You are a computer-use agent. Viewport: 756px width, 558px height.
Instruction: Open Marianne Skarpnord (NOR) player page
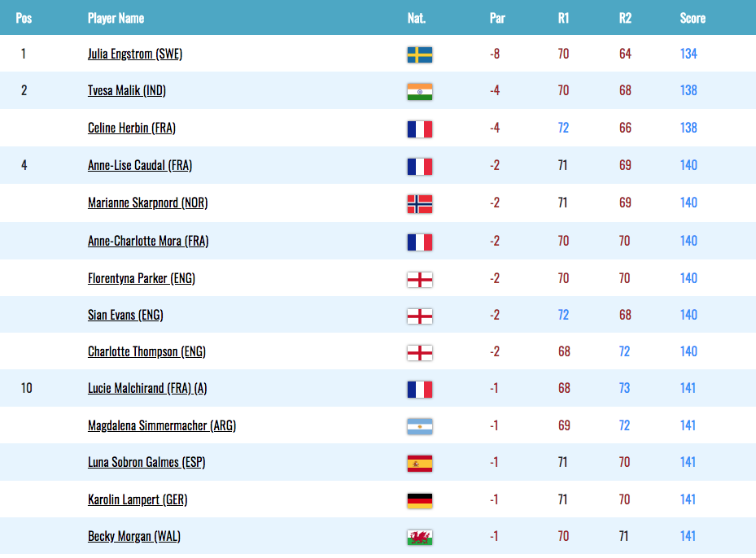[147, 203]
